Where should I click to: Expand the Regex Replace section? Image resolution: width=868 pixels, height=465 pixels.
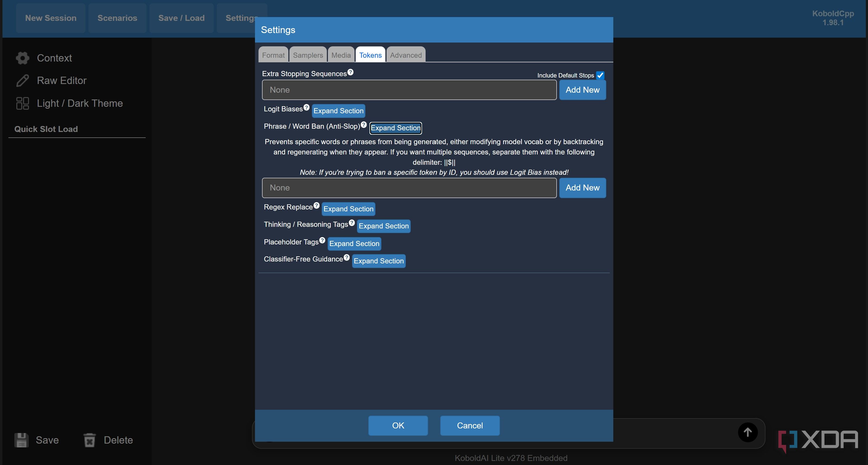(x=348, y=209)
